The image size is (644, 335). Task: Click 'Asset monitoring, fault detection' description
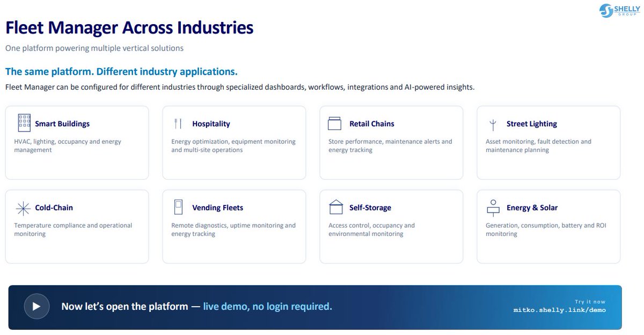pos(538,145)
